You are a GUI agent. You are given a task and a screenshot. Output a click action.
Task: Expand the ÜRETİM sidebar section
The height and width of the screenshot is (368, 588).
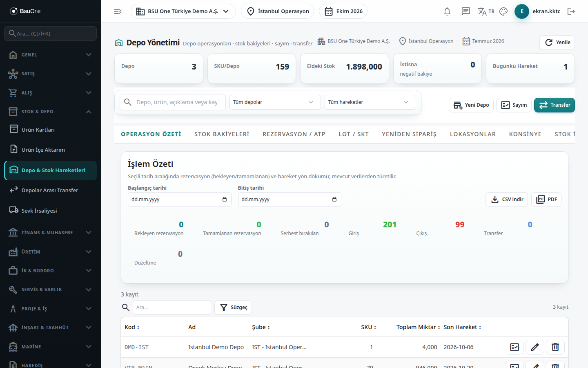(x=51, y=252)
